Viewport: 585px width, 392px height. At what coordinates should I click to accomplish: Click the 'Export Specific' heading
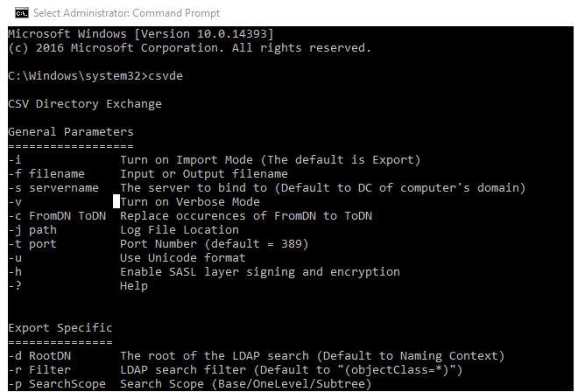[x=60, y=327]
